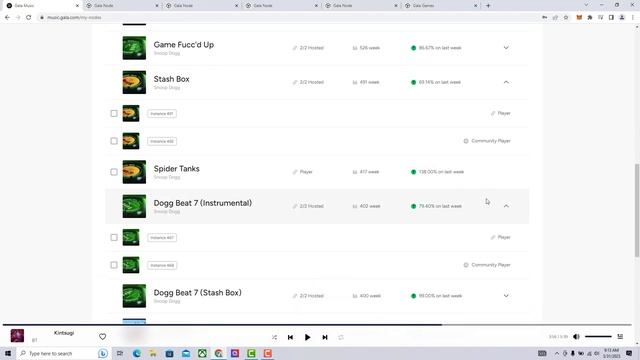640x360 pixels.
Task: Open Game Fucc'd Up cover art
Action: [x=134, y=48]
